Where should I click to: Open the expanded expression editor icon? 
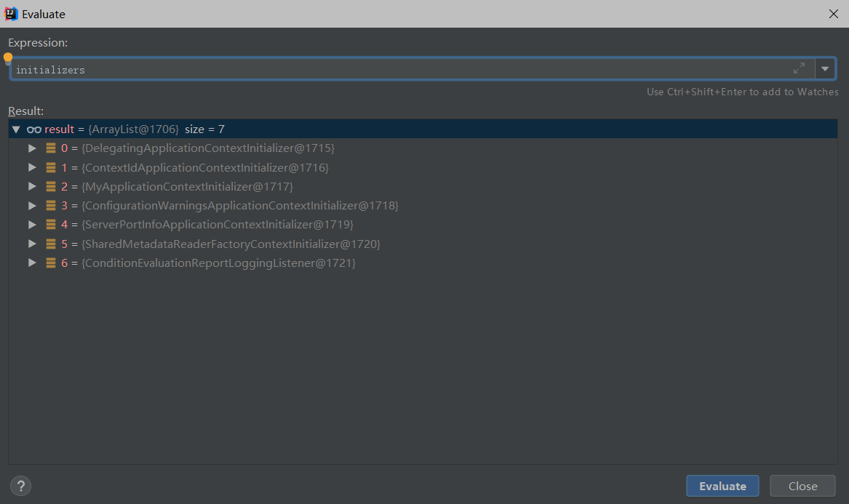799,68
